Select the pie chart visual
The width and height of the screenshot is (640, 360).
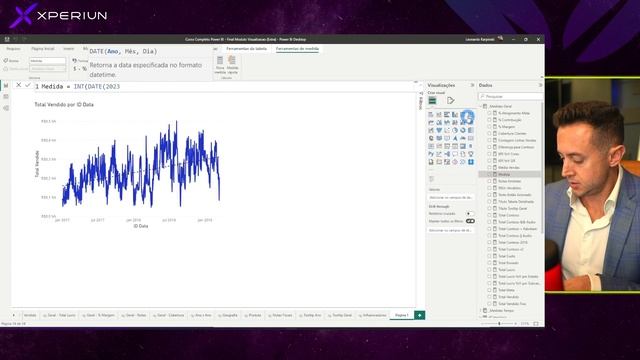455,130
